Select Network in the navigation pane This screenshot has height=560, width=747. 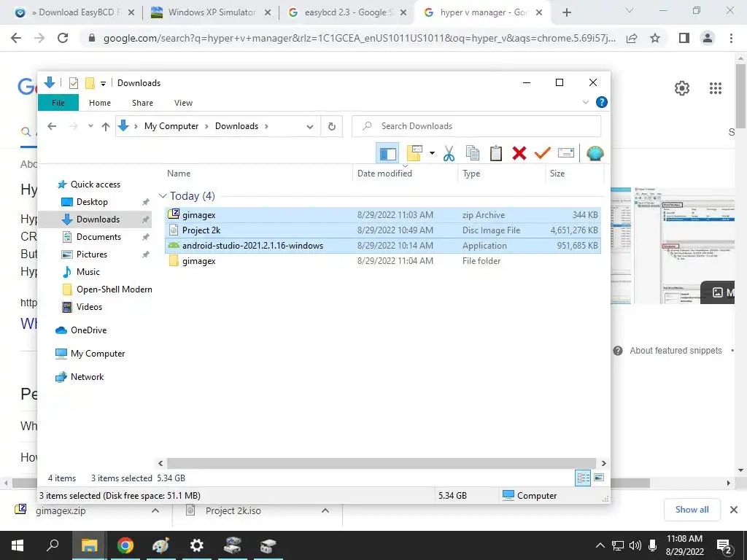point(87,377)
